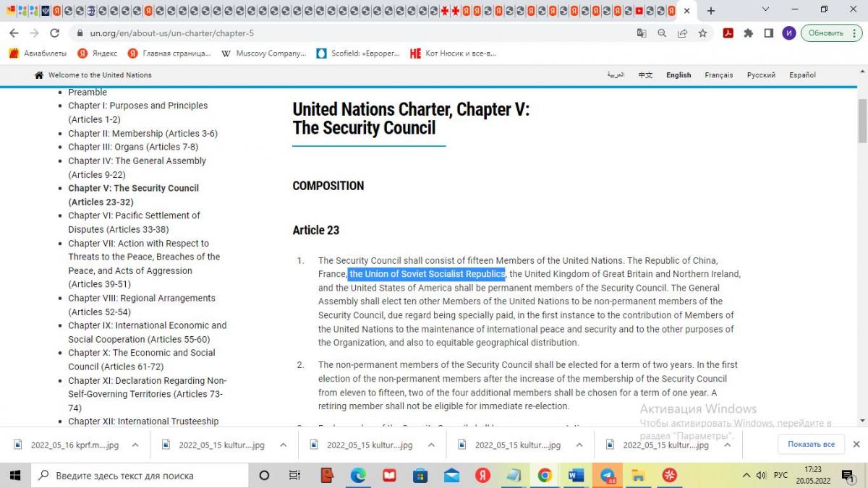The height and width of the screenshot is (488, 868).
Task: Open the Muscovy Company bookmark
Action: point(264,53)
